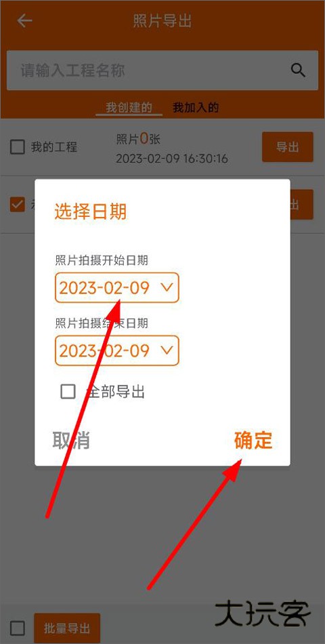Expand the start date chevron

(167, 287)
